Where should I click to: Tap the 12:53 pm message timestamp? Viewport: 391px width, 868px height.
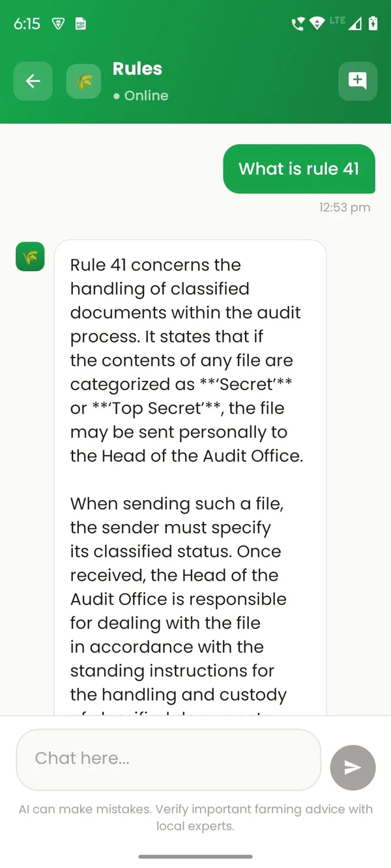point(345,208)
